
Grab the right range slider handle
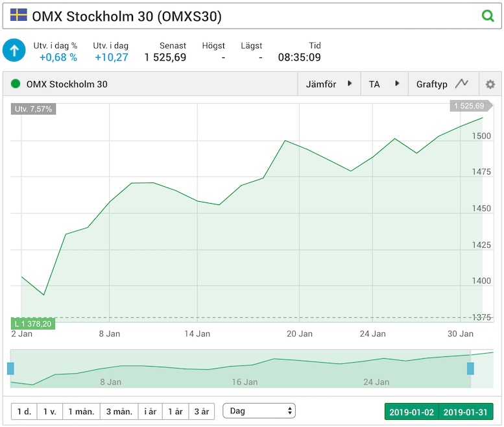pos(470,369)
